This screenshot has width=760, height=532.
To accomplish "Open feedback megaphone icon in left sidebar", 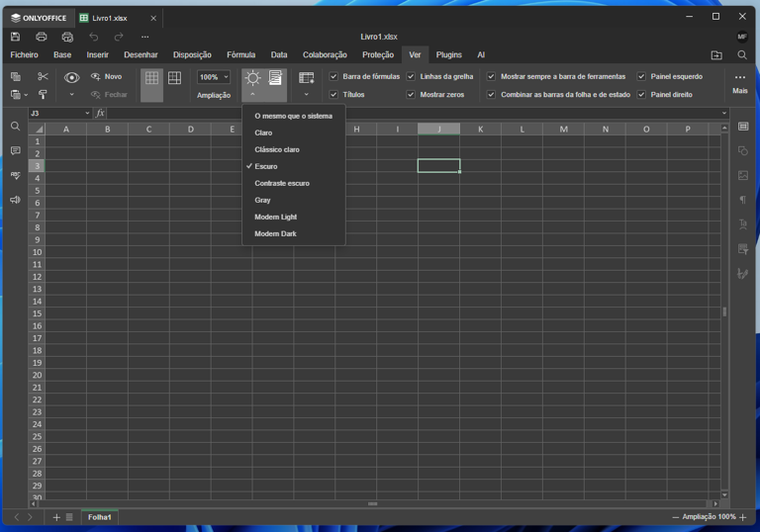I will (16, 200).
